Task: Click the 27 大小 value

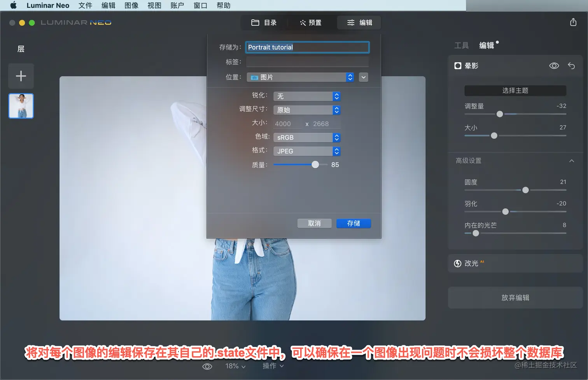Action: (x=563, y=127)
